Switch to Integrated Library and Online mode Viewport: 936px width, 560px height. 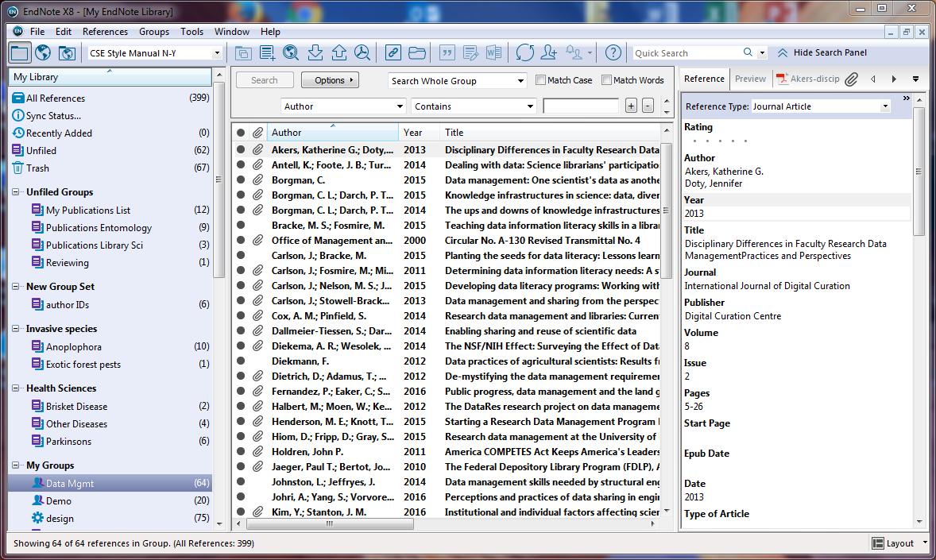point(67,52)
